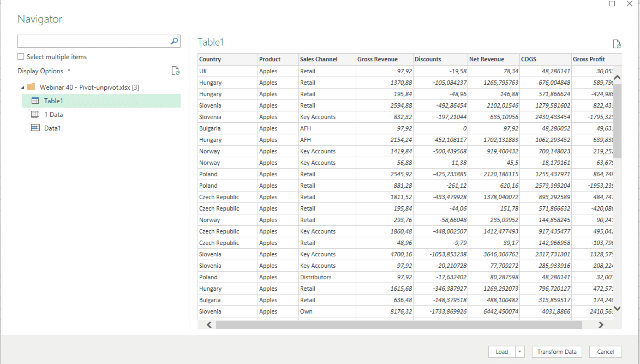This screenshot has width=640, height=364.
Task: Select the Data1 item in the navigator
Action: (52, 128)
